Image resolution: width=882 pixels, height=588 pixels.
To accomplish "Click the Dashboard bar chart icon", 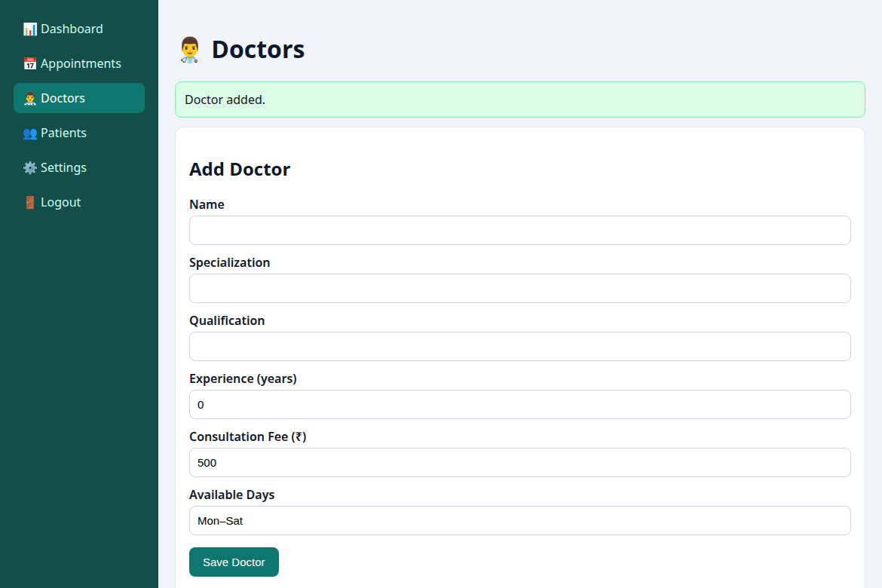I will click(30, 29).
